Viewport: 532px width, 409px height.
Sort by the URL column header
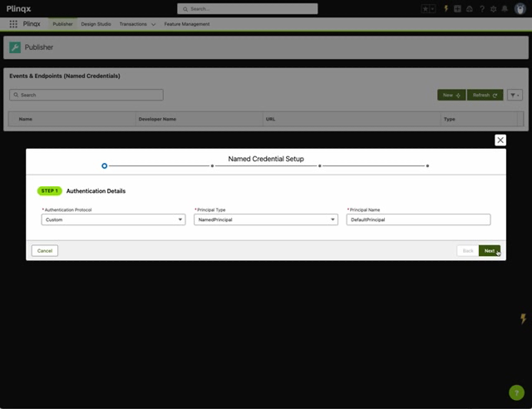270,119
